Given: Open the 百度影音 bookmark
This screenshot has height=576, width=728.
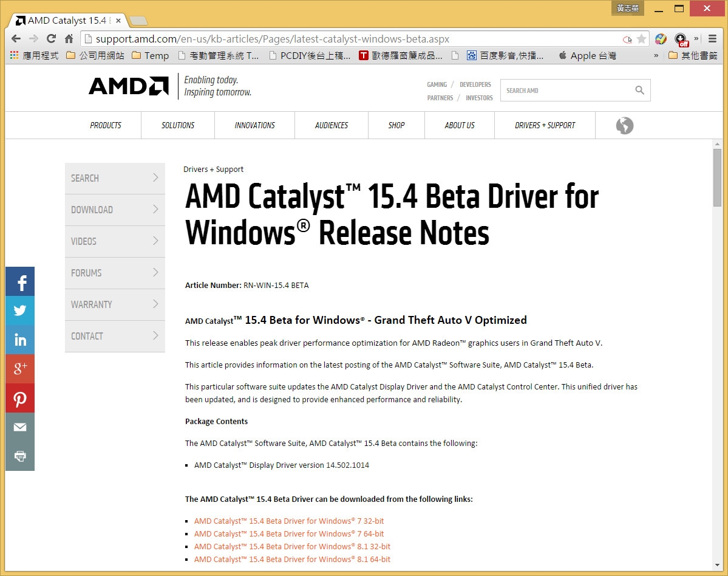Looking at the screenshot, I should click(x=505, y=56).
